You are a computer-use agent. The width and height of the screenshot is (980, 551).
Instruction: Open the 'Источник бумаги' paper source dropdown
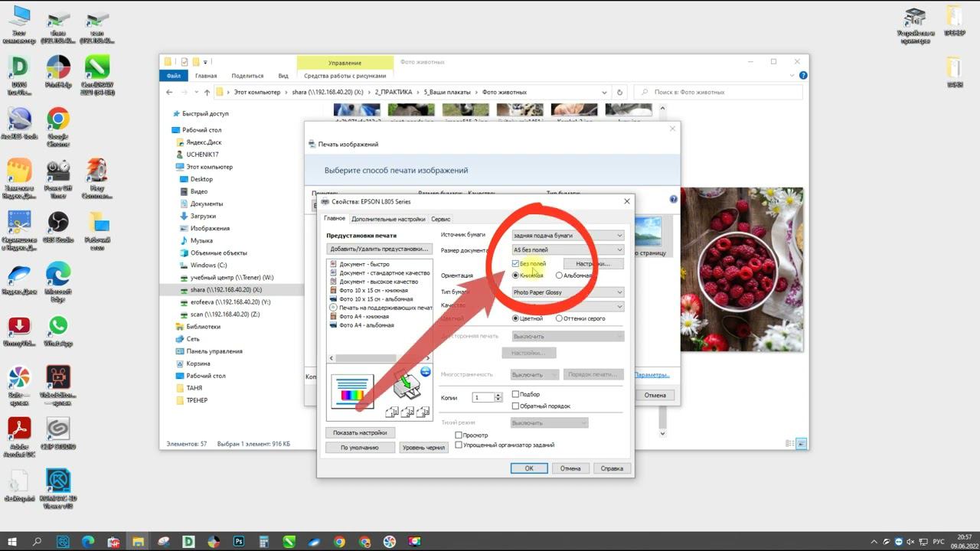point(568,236)
